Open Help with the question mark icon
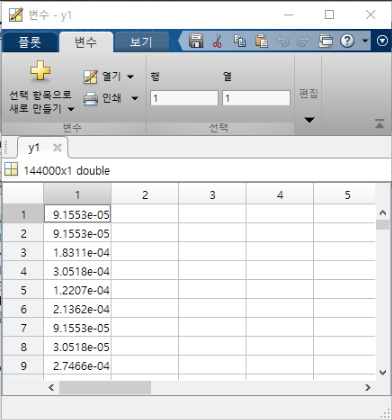 [347, 41]
